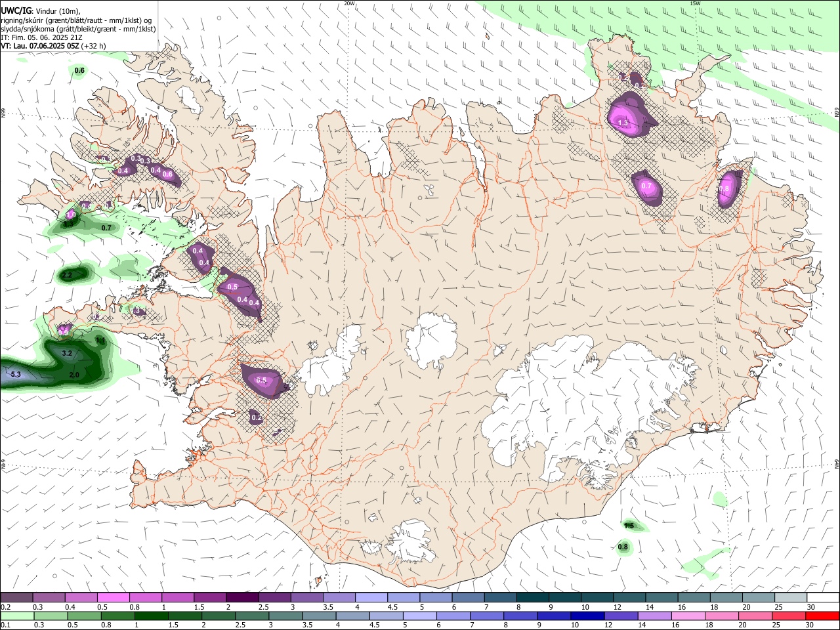This screenshot has height=630, width=840.
Task: Click the 'IT: Fim. 05. 06. 2025 21Z' initialization time
Action: 40,37
